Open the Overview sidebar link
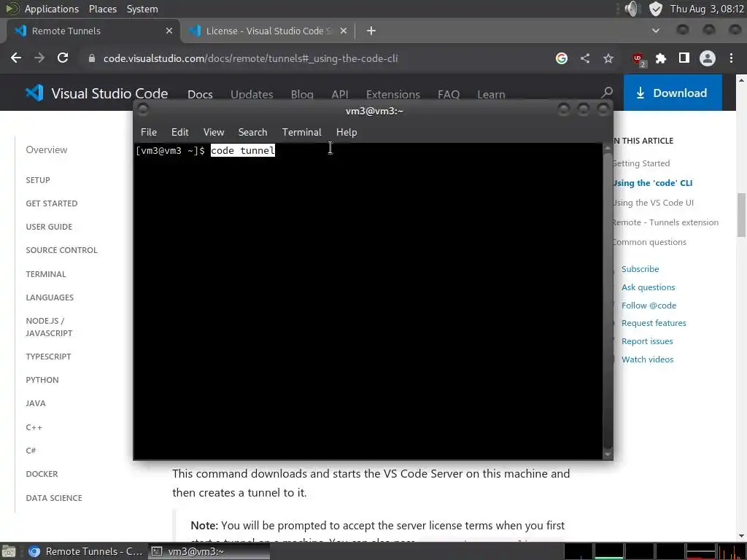This screenshot has width=747, height=560. tap(47, 149)
